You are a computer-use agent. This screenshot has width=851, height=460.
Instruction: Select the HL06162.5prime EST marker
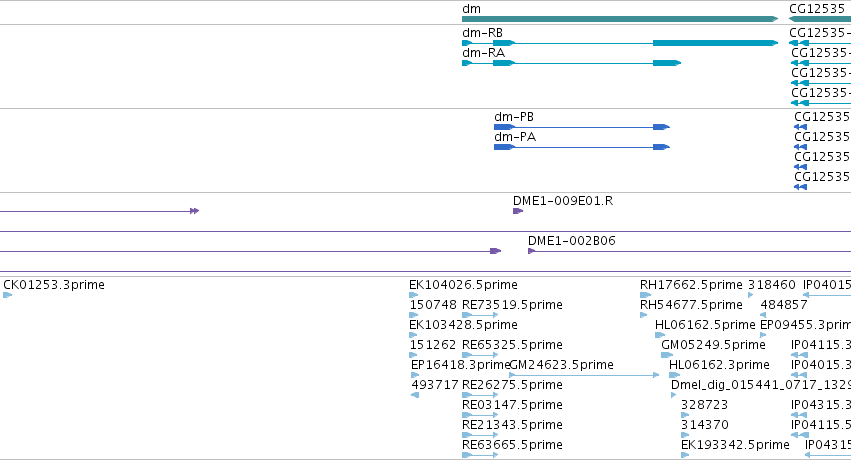coord(660,335)
